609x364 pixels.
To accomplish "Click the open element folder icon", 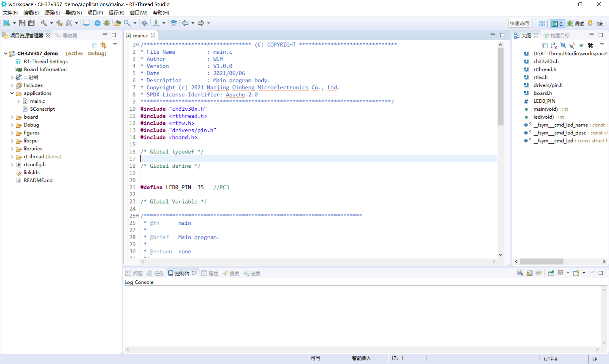I will (118, 23).
